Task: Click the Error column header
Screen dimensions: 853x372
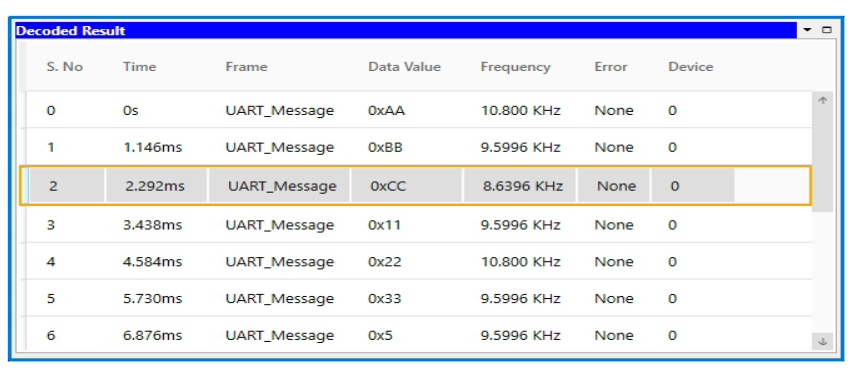Action: 610,67
